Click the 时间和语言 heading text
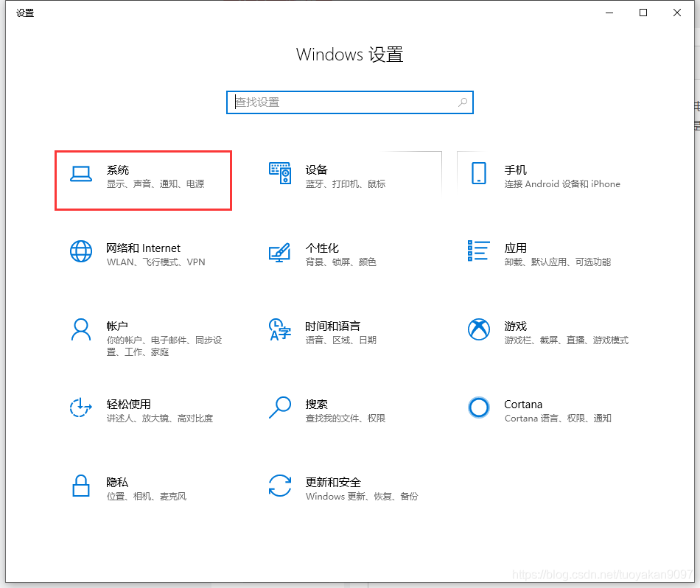700x588 pixels. coord(332,326)
